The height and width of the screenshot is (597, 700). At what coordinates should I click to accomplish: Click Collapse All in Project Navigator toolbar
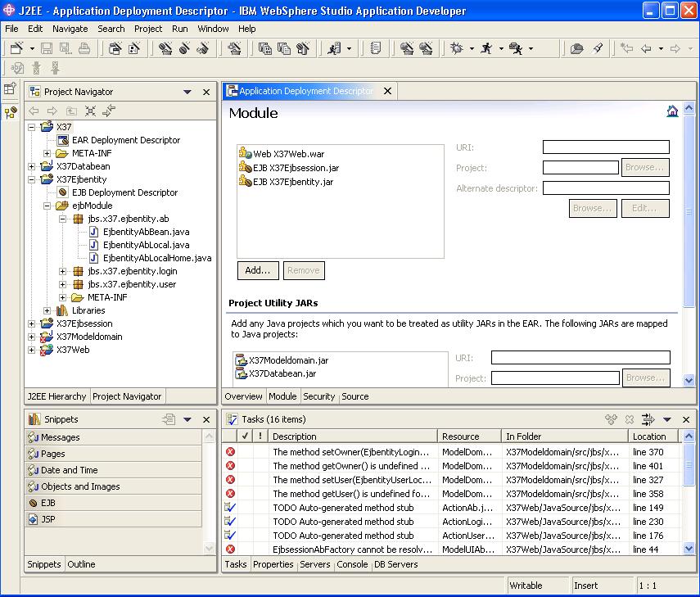click(x=90, y=111)
